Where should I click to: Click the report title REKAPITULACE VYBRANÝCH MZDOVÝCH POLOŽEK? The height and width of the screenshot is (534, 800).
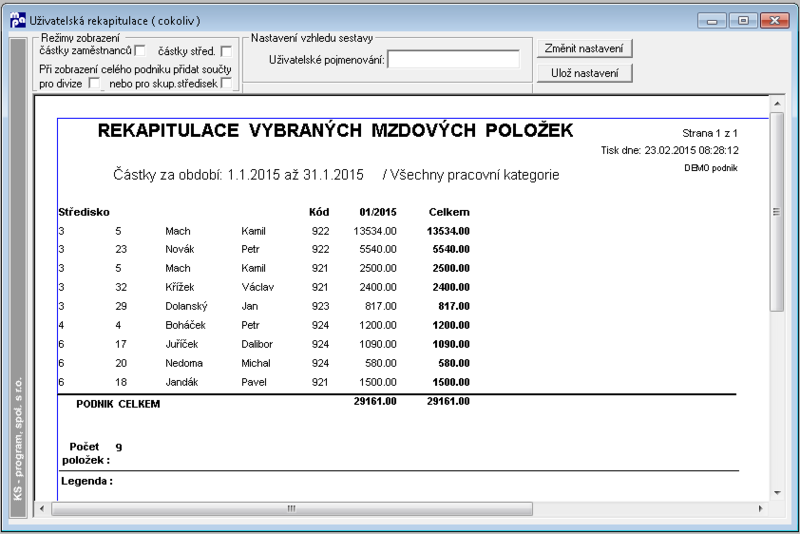tap(335, 131)
